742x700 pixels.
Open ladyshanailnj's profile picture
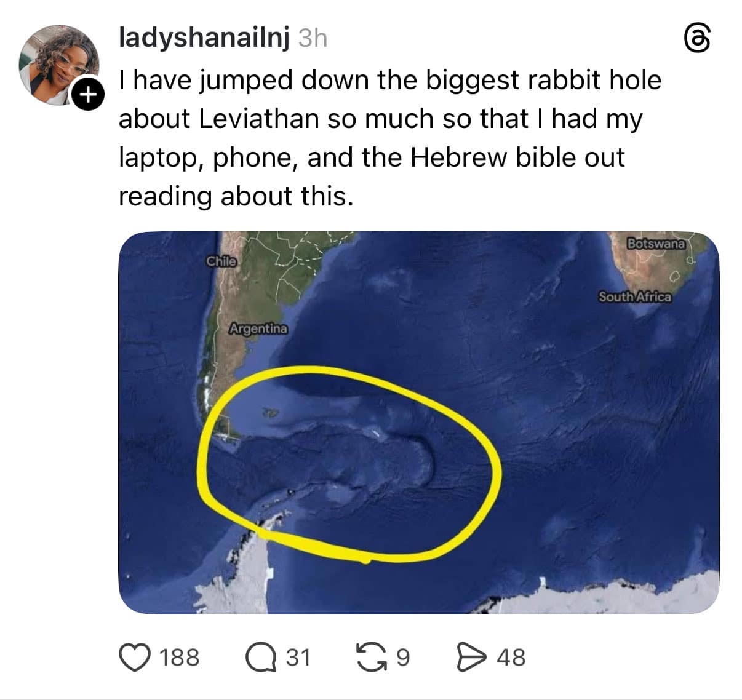click(58, 62)
